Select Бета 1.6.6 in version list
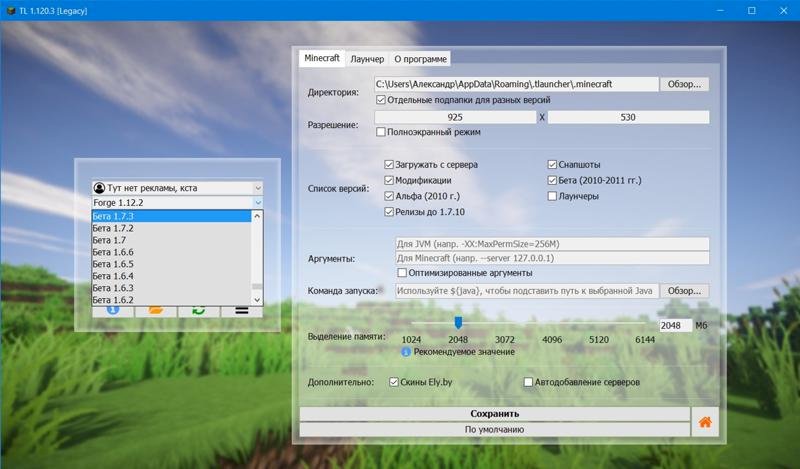 (171, 252)
